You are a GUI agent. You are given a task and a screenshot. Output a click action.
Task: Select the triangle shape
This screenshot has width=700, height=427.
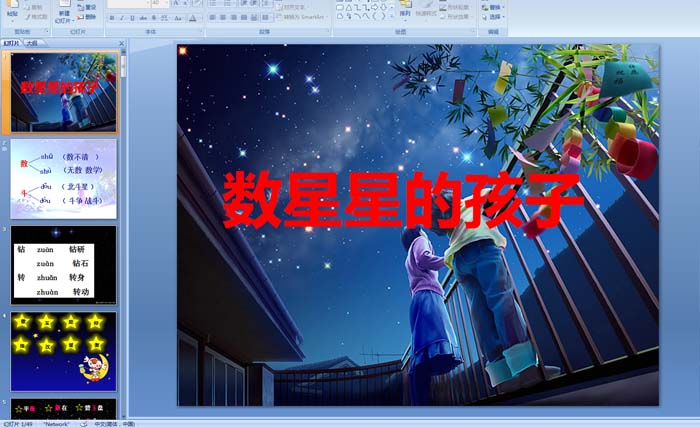click(349, 8)
